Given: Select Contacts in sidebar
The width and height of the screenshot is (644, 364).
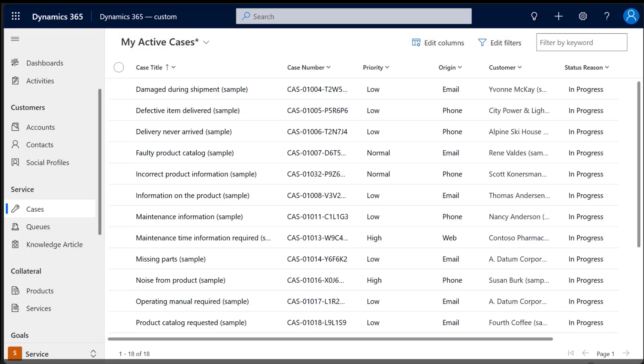Looking at the screenshot, I should [x=40, y=145].
